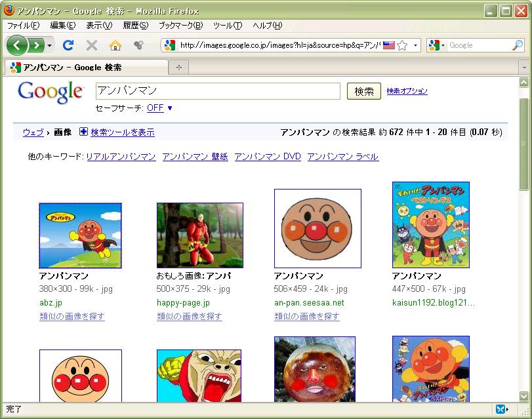
Task: Open the back/forward history dropdown
Action: coord(50,45)
